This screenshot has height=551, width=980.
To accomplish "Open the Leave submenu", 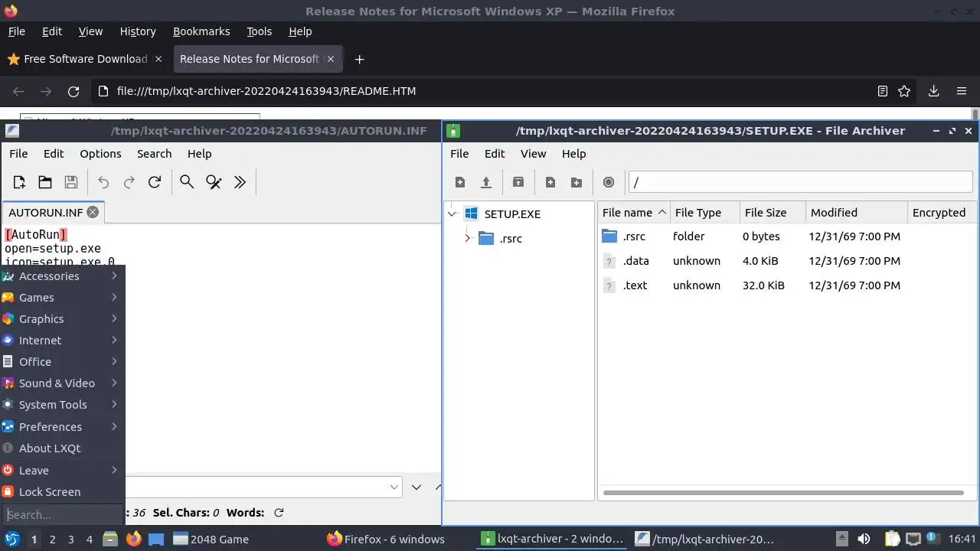I will 63,471.
